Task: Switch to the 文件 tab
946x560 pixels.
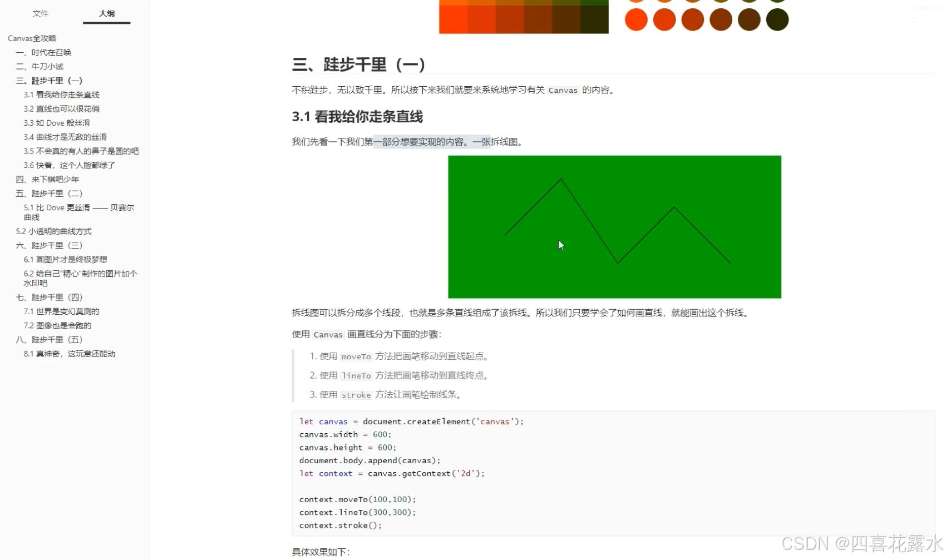Action: tap(41, 13)
